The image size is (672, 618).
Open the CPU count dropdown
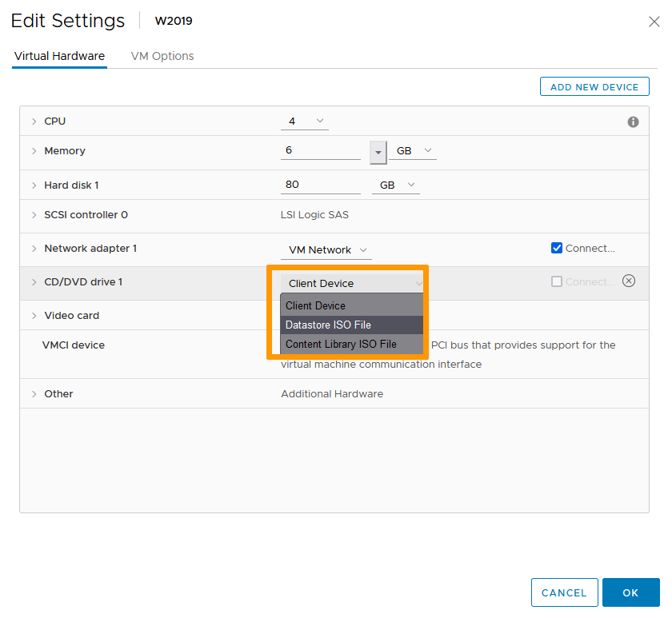[x=305, y=122]
